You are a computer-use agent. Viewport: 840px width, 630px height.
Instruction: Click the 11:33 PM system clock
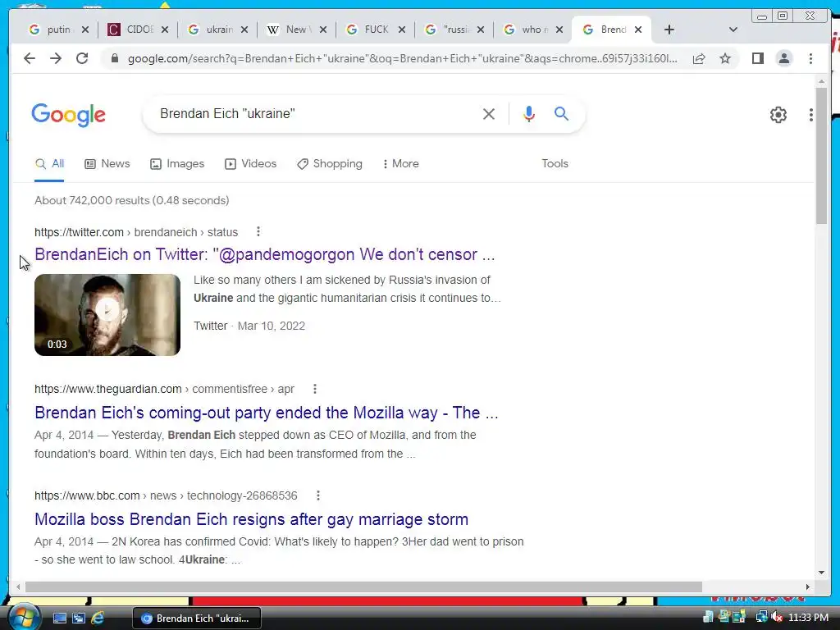tap(808, 617)
